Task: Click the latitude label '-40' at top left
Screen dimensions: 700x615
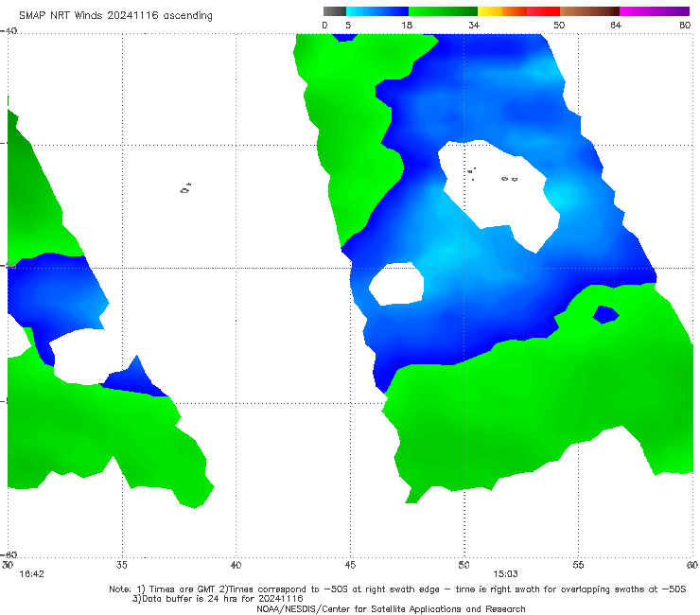Action: click(9, 31)
